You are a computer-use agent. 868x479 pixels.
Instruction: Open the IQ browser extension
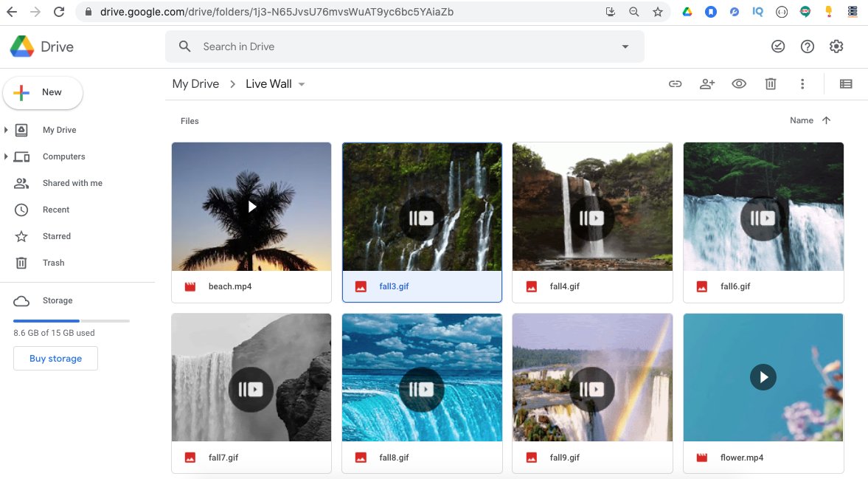(758, 12)
